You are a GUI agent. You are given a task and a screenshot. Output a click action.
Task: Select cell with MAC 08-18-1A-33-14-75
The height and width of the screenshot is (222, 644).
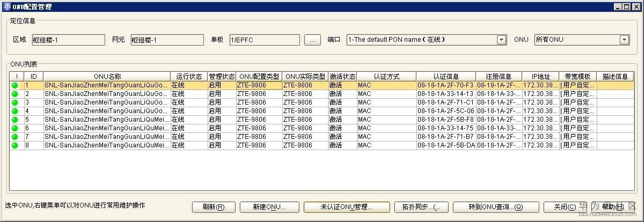[446, 128]
